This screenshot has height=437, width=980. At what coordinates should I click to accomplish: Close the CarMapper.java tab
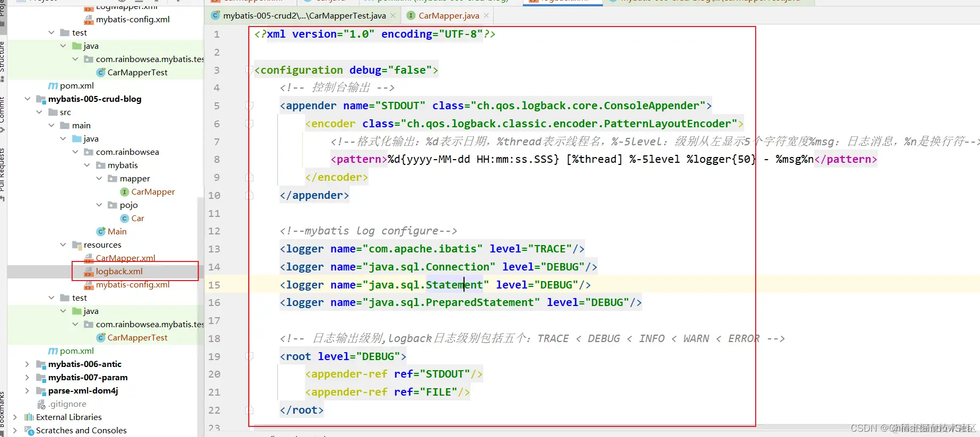coord(486,16)
